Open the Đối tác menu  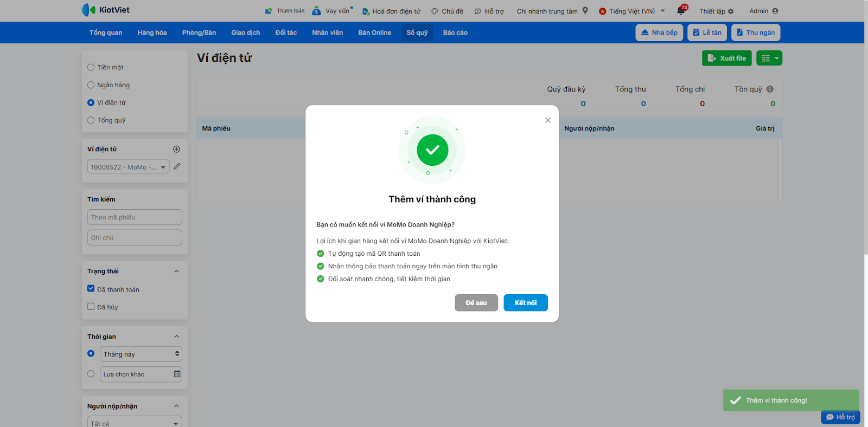point(286,33)
